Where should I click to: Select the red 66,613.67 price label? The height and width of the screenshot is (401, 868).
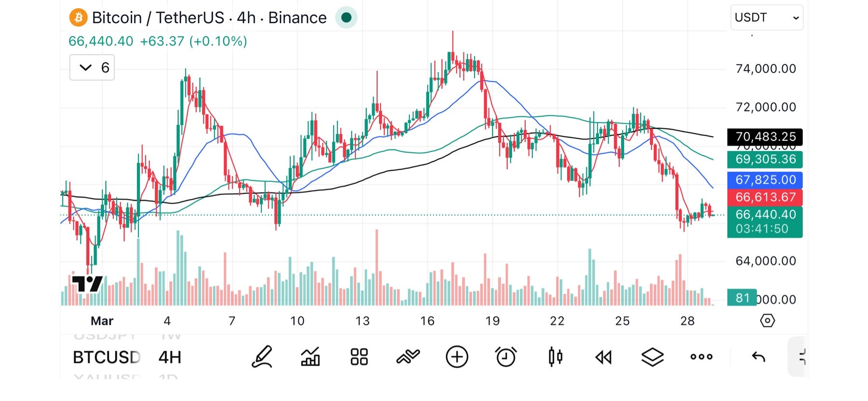pos(765,197)
